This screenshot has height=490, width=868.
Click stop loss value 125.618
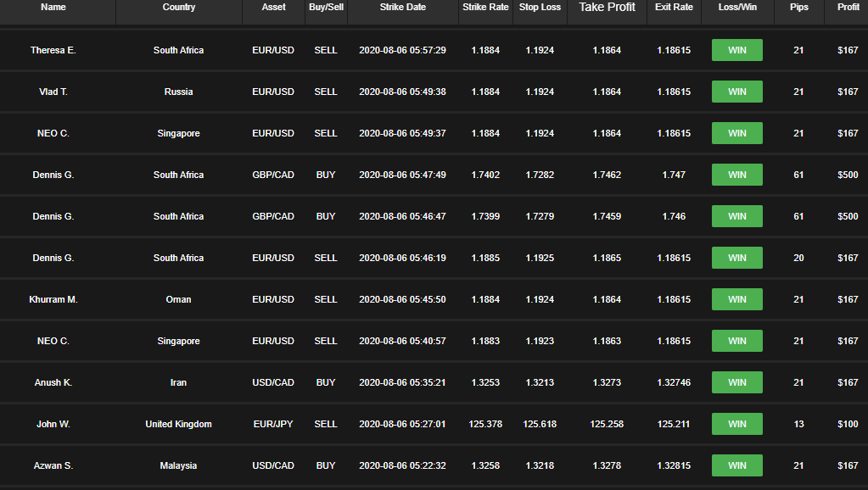click(x=540, y=424)
